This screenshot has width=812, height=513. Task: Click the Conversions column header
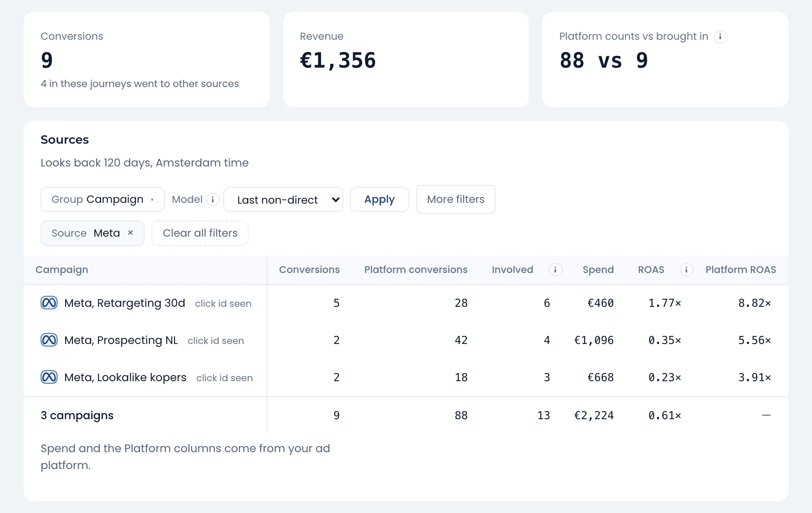tap(309, 270)
